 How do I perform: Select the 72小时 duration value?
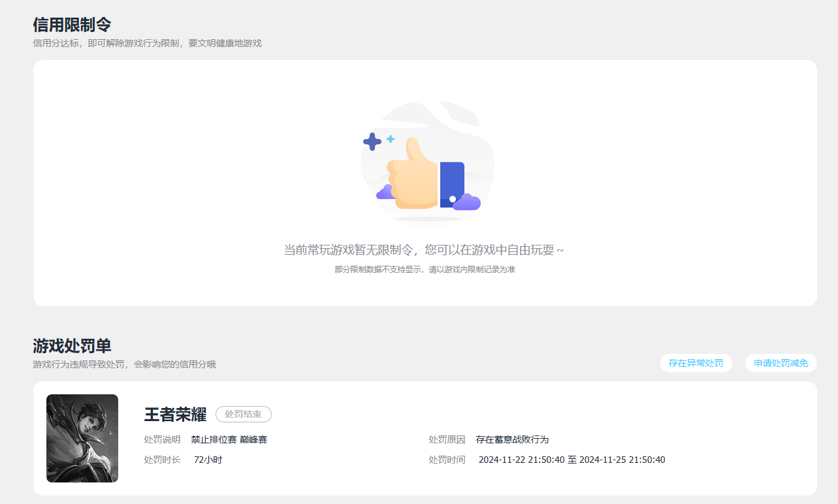pos(208,460)
